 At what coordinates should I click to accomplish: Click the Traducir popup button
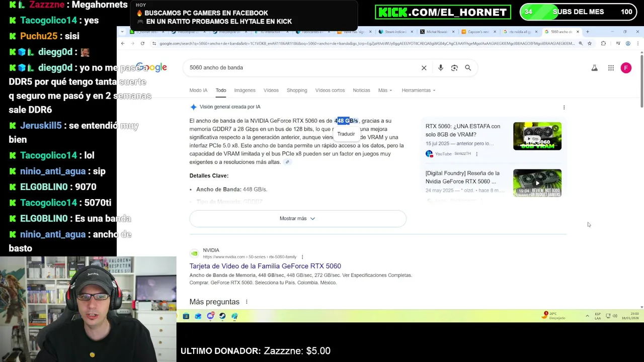click(346, 134)
